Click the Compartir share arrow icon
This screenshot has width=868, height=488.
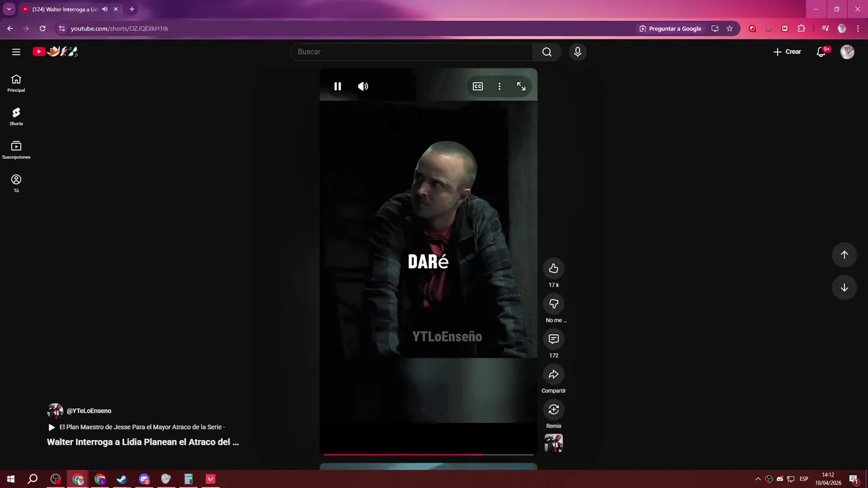554,374
